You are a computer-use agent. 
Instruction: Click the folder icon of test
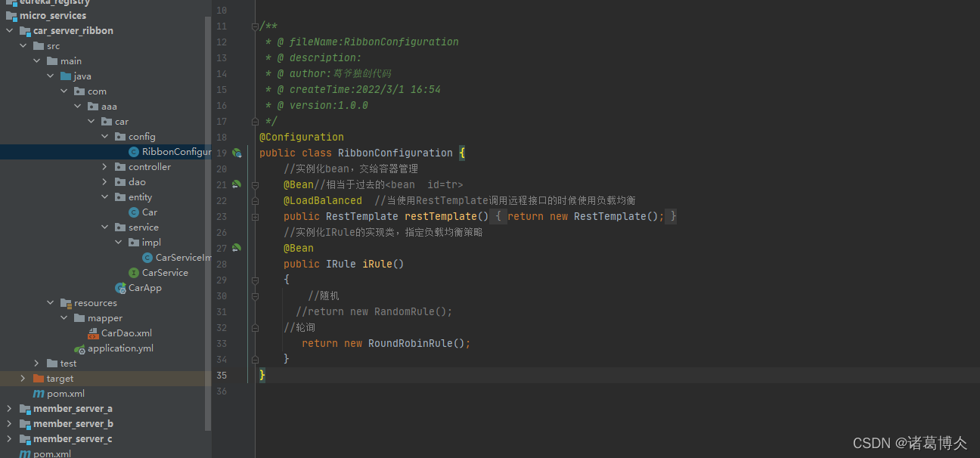click(x=52, y=364)
